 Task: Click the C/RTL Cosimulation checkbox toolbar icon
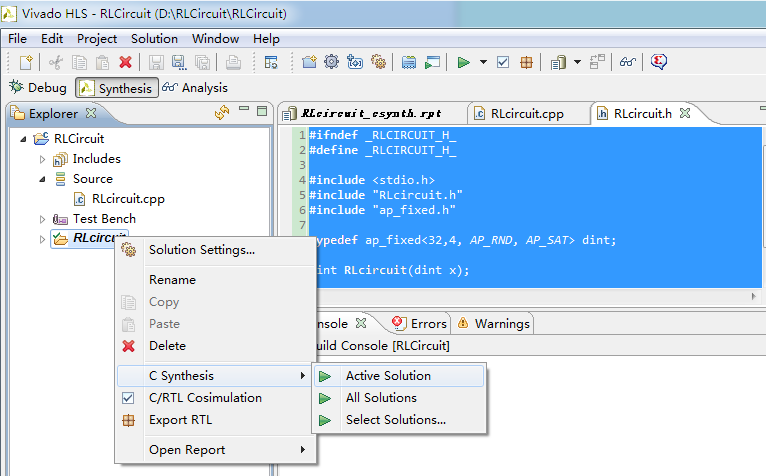click(x=502, y=62)
